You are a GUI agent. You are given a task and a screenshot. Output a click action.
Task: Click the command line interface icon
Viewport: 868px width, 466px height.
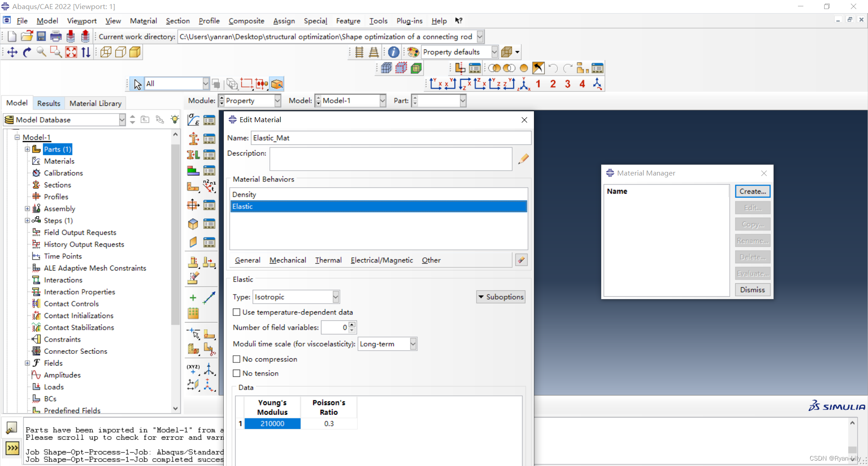[12, 448]
